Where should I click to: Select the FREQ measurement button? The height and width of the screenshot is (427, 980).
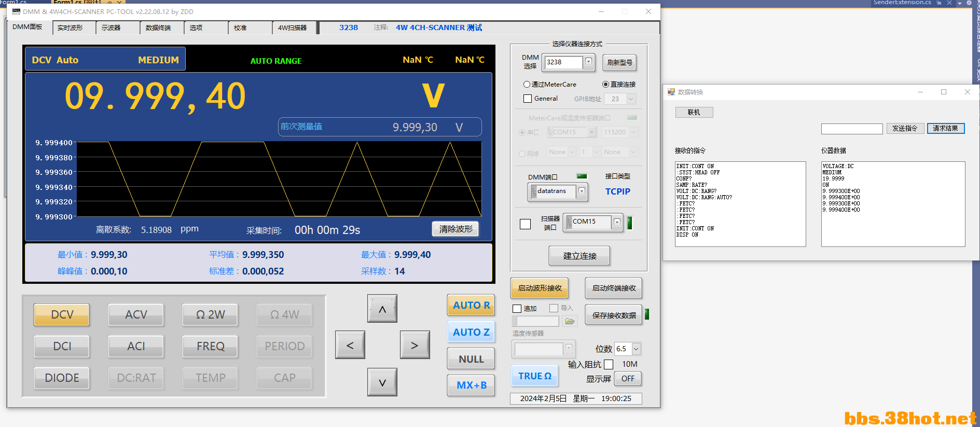coord(210,346)
